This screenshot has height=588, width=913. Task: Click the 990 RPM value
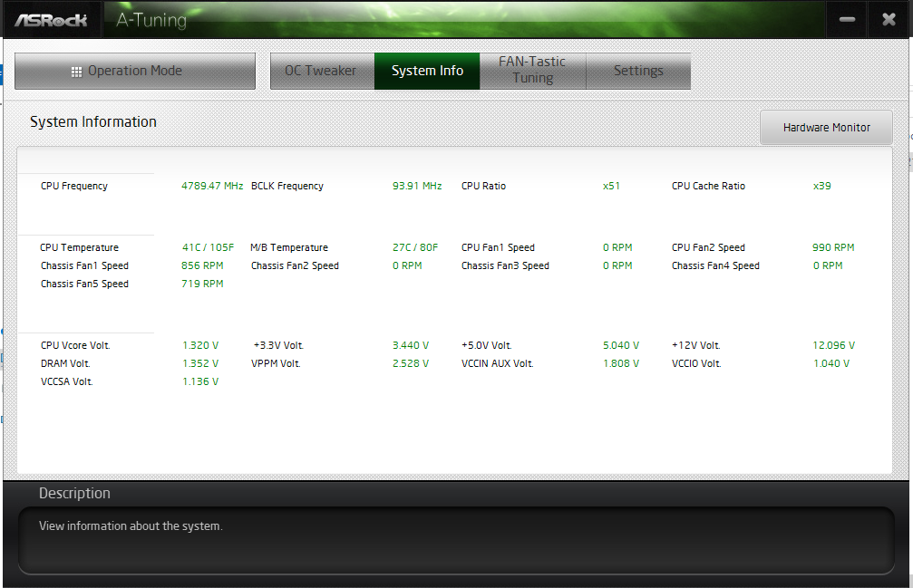click(x=833, y=247)
